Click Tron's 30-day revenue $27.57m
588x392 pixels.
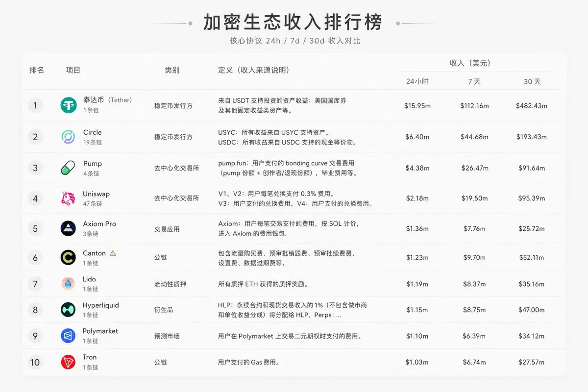pyautogui.click(x=532, y=362)
